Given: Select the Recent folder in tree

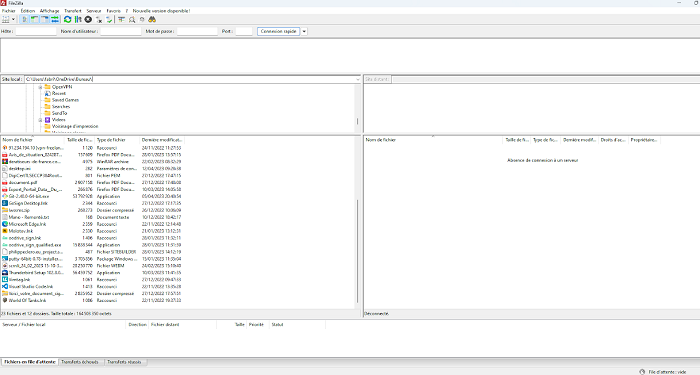Looking at the screenshot, I should click(x=58, y=93).
